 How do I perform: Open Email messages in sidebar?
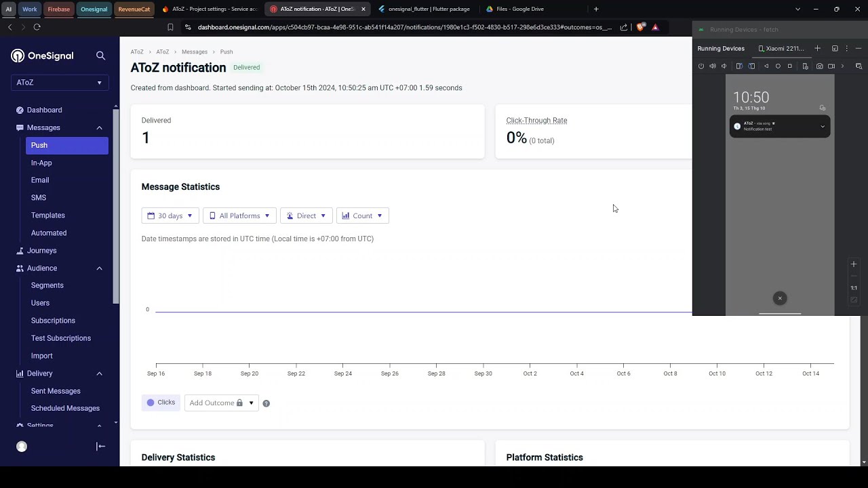click(x=40, y=180)
